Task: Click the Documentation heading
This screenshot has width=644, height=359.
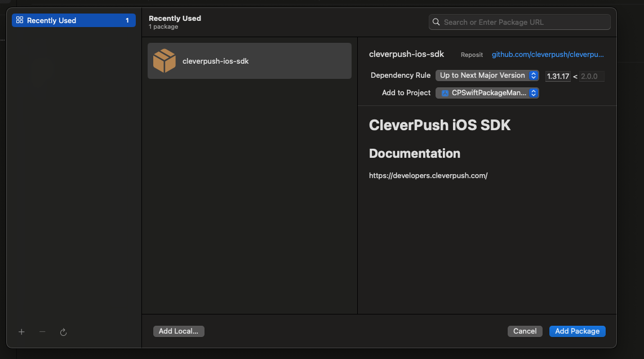Action: point(415,153)
